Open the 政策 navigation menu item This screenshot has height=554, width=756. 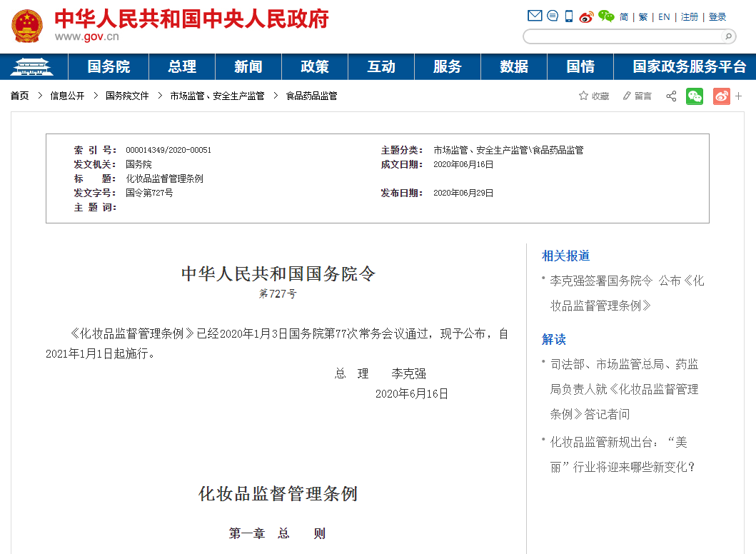315,67
